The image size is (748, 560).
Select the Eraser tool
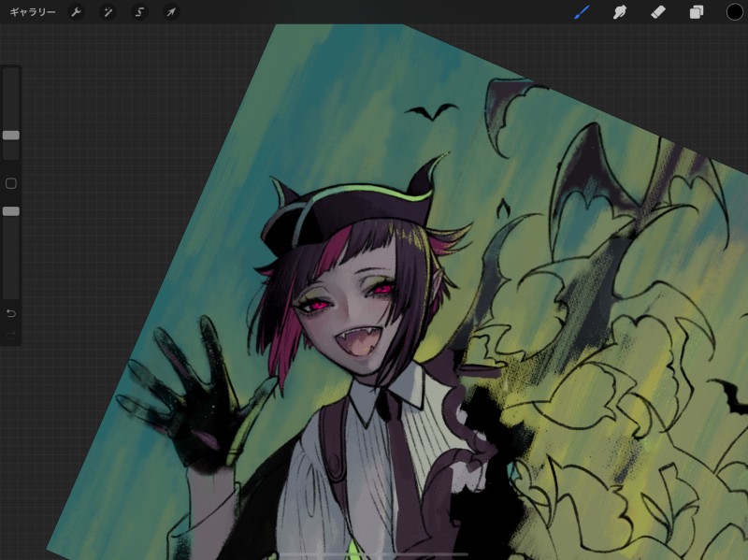(x=658, y=12)
